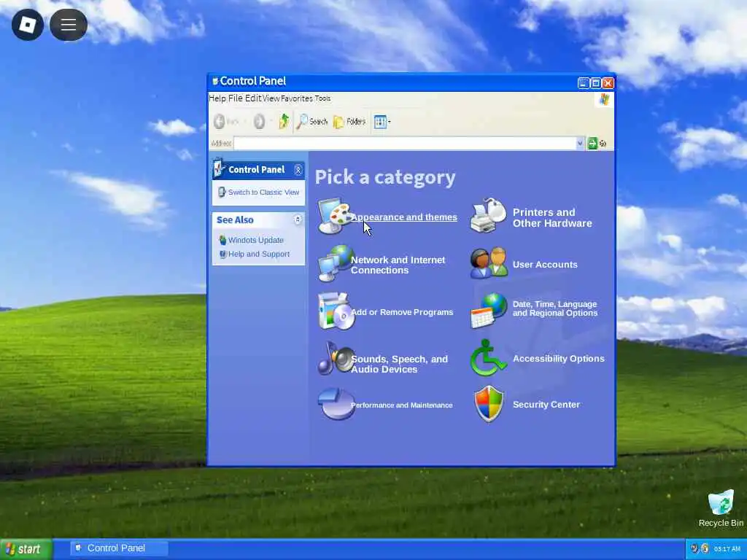
Task: Minimize the Control Panel window
Action: pyautogui.click(x=583, y=83)
